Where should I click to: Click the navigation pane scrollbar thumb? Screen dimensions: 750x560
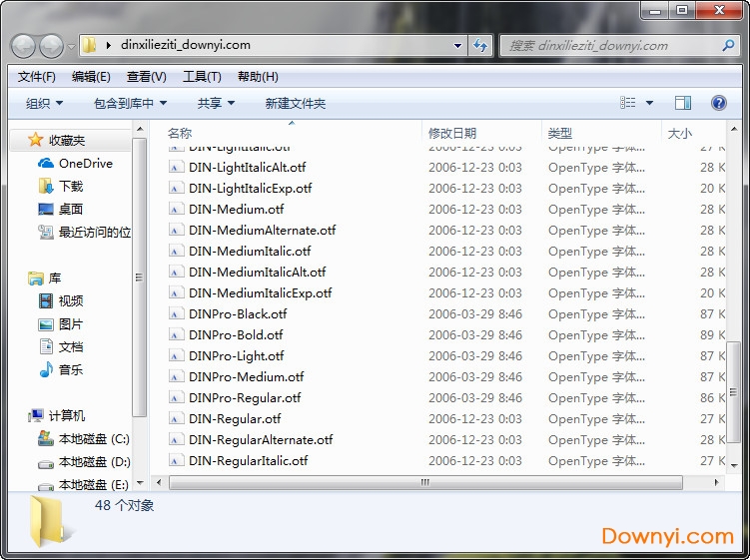(139, 278)
